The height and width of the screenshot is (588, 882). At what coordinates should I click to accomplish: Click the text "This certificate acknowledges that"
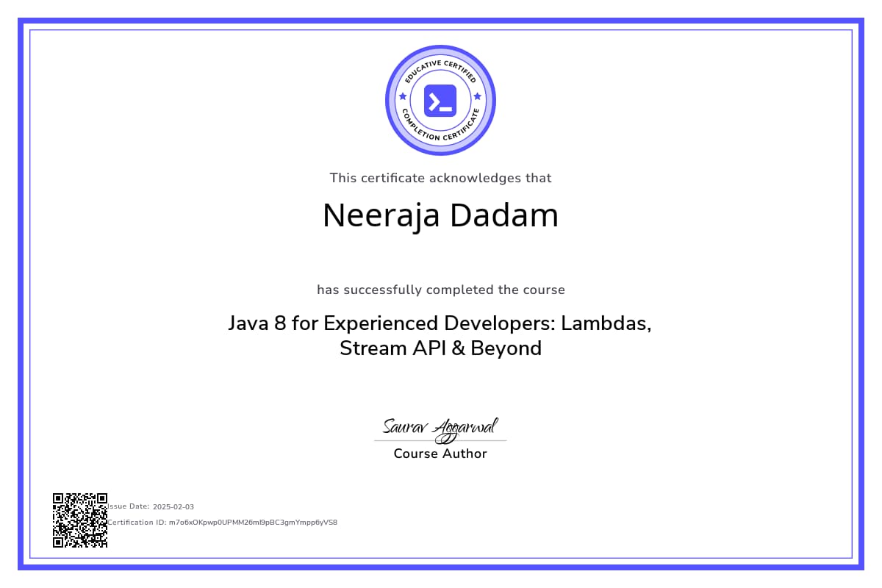coord(440,178)
